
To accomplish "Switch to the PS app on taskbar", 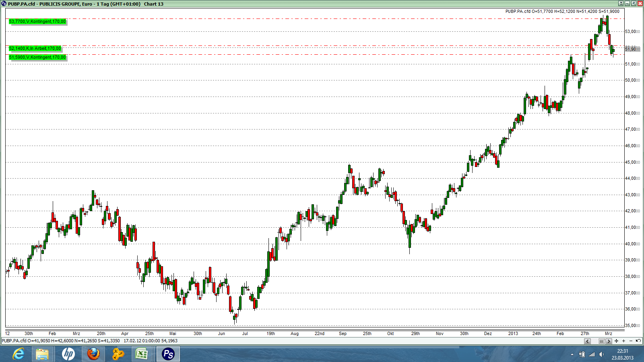I will 168,354.
